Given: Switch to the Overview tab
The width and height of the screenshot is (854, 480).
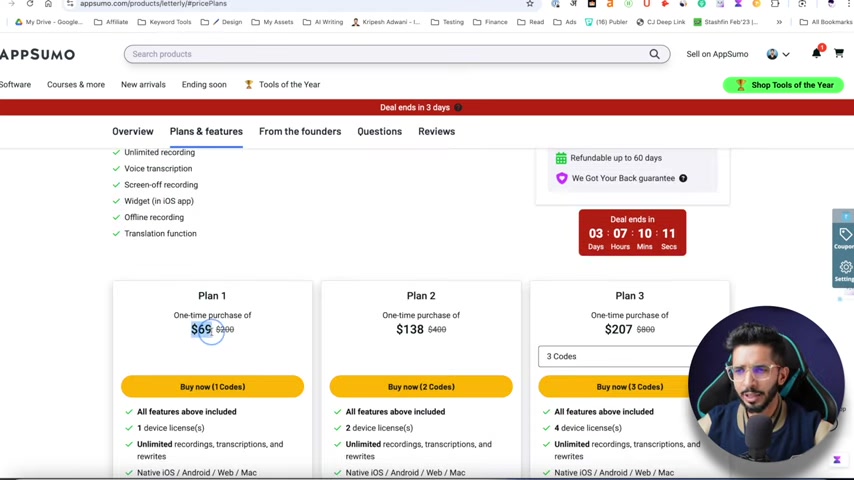Looking at the screenshot, I should 132,131.
